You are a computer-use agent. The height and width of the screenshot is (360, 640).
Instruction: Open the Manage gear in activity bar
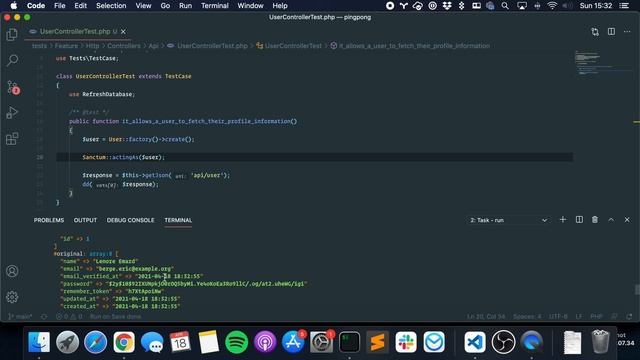click(12, 297)
